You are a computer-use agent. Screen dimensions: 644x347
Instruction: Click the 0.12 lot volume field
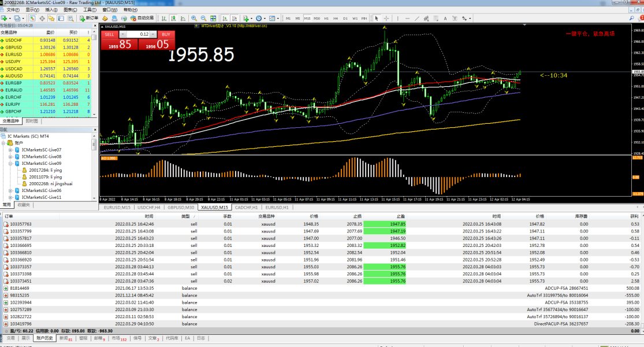(141, 34)
